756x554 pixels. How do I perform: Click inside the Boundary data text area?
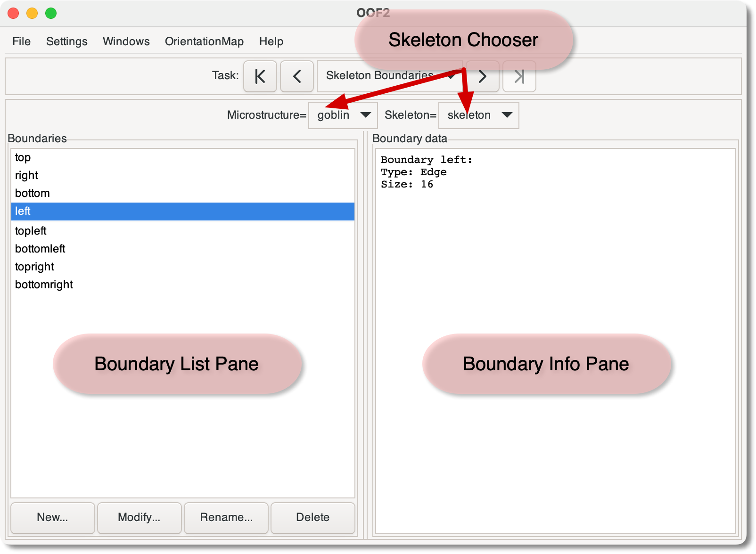555,283
